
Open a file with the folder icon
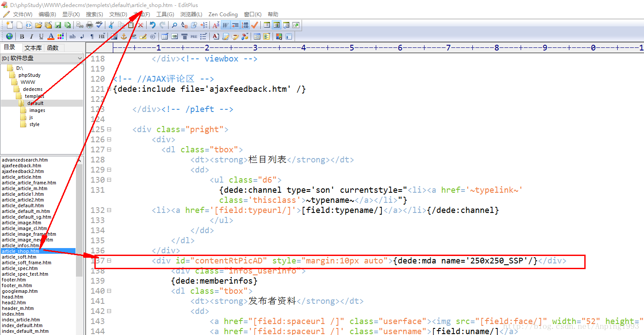(x=39, y=25)
